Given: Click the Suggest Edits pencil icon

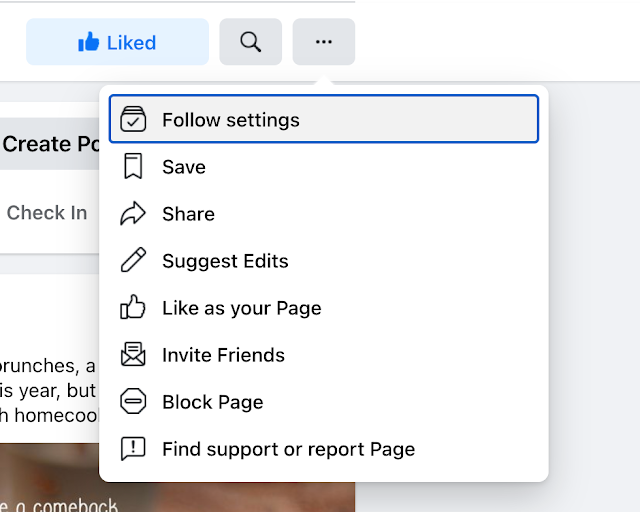Looking at the screenshot, I should (x=133, y=261).
